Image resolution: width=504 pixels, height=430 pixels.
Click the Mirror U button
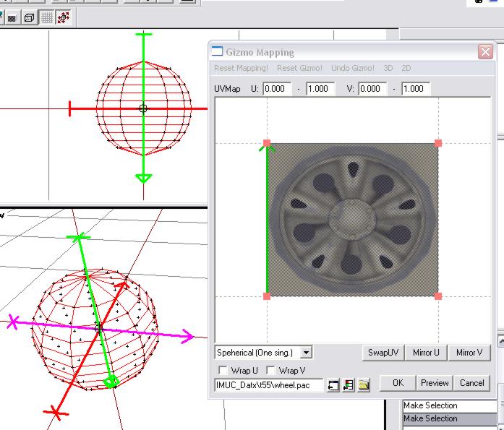426,353
